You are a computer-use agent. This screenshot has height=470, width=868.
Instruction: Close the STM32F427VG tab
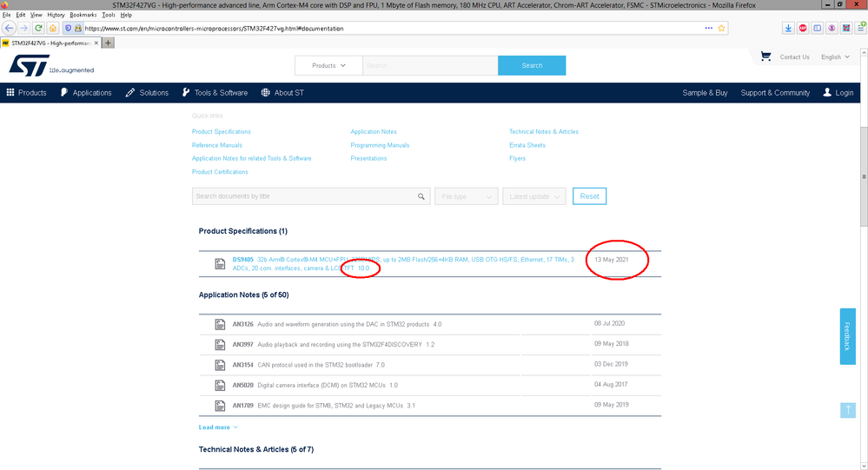click(96, 43)
